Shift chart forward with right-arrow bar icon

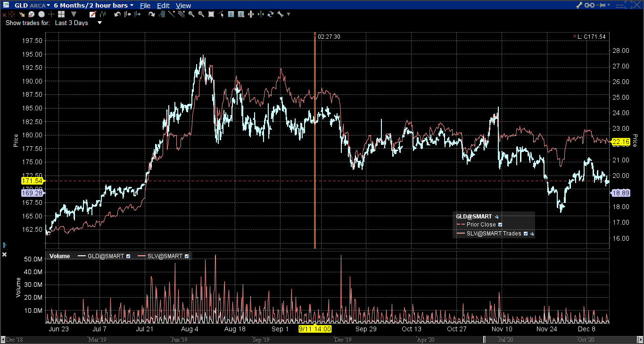click(137, 14)
